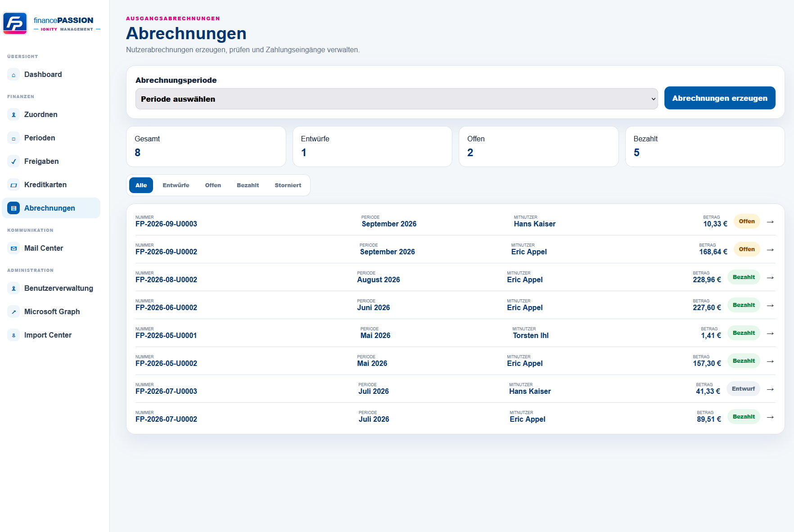Open Mail Center in sidebar

51,248
